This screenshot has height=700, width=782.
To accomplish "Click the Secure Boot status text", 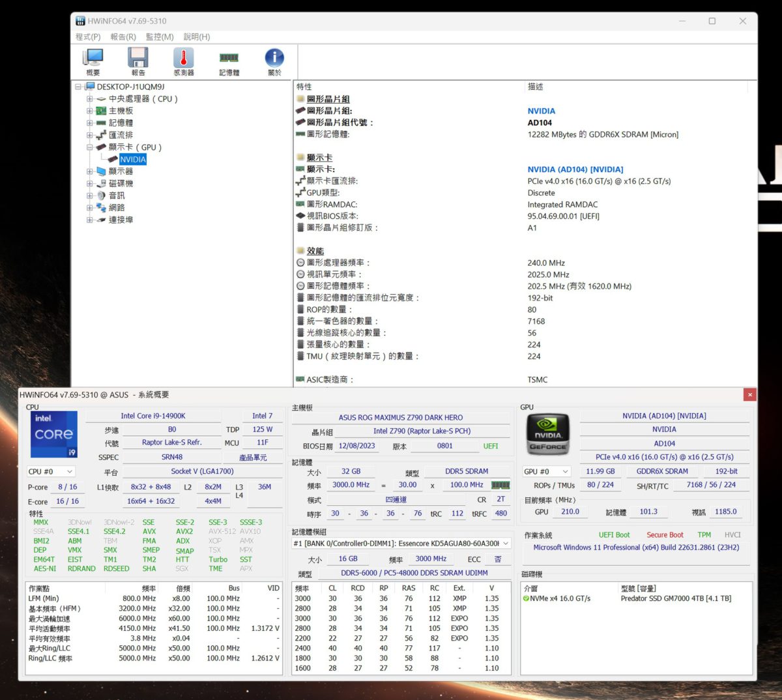I will [665, 534].
